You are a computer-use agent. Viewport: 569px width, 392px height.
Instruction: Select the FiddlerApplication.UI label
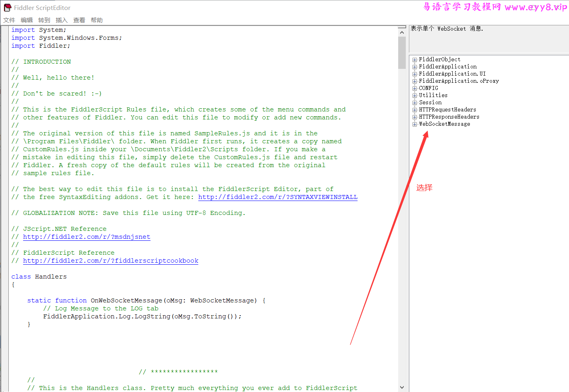452,74
